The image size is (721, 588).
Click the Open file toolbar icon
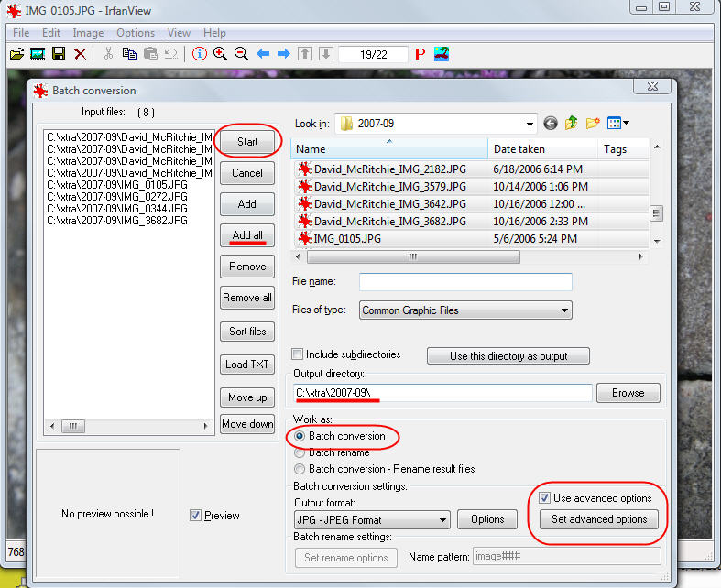(x=16, y=54)
